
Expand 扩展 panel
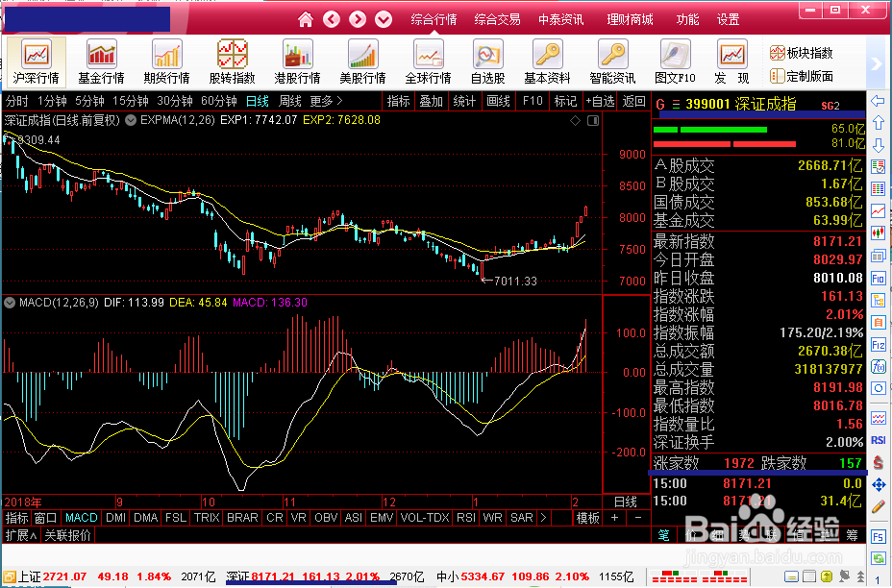[21, 535]
